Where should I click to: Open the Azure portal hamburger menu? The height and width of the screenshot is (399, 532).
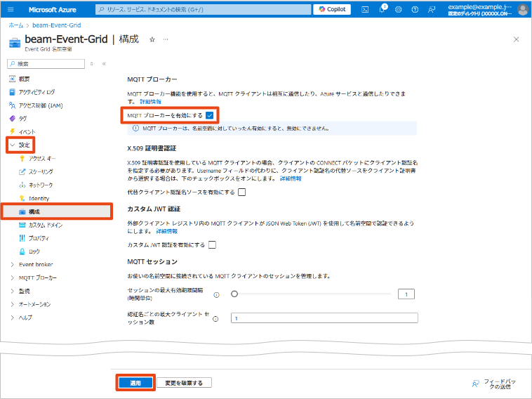11,10
